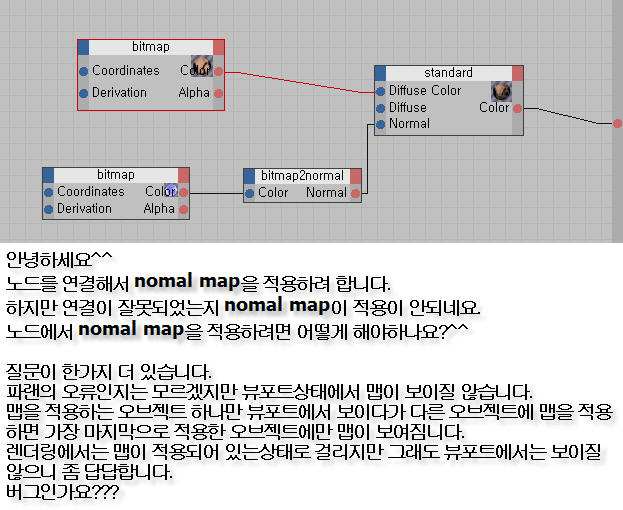Click the blue input-ports corner of the standard node
The height and width of the screenshot is (510, 623).
coord(380,73)
